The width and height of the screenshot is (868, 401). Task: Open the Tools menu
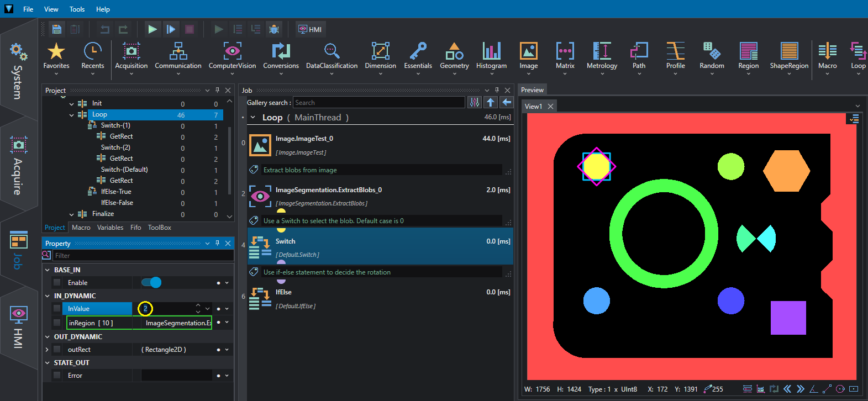pyautogui.click(x=77, y=9)
